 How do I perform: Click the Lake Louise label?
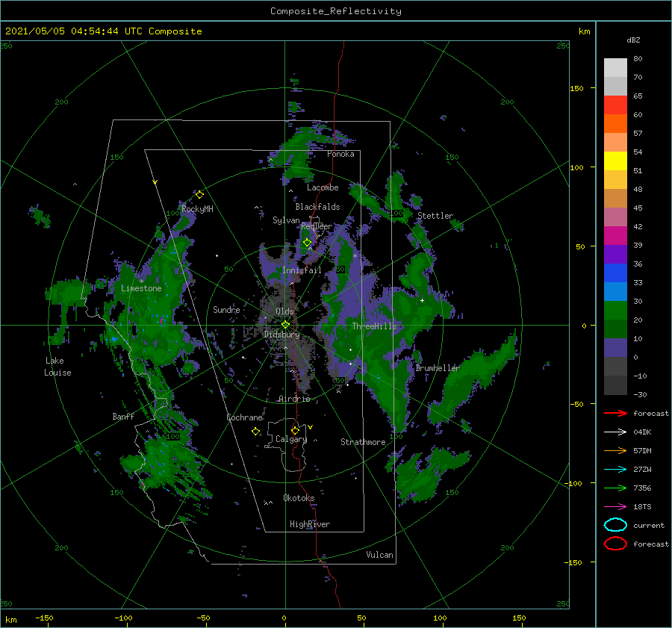pyautogui.click(x=57, y=367)
